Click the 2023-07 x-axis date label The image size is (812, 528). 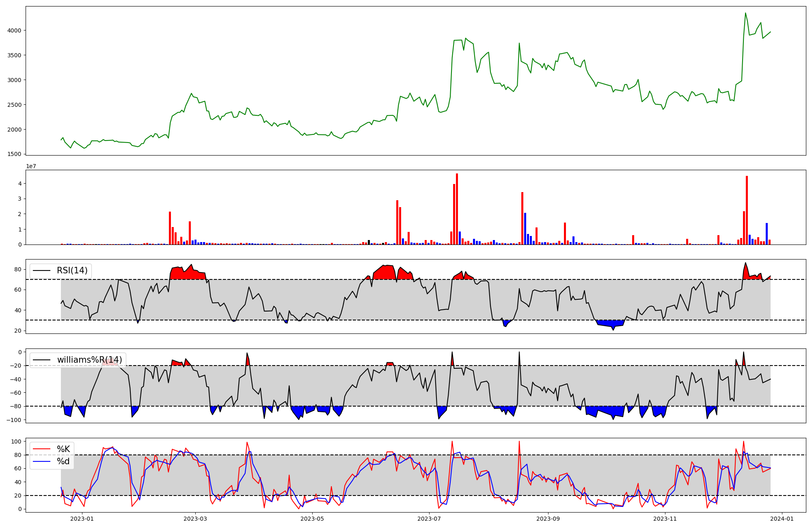click(429, 519)
